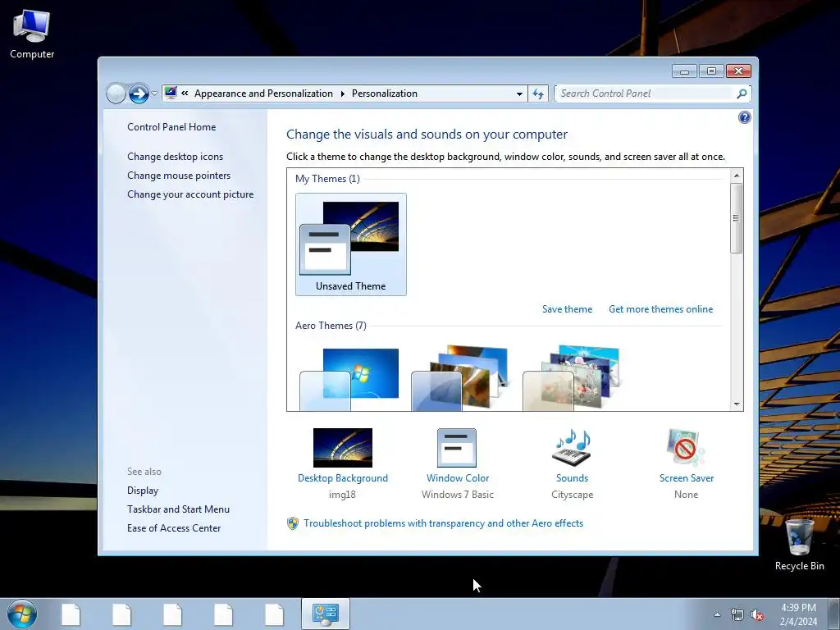Click the Window Color text link
Viewport: 840px width, 630px height.
[x=458, y=478]
